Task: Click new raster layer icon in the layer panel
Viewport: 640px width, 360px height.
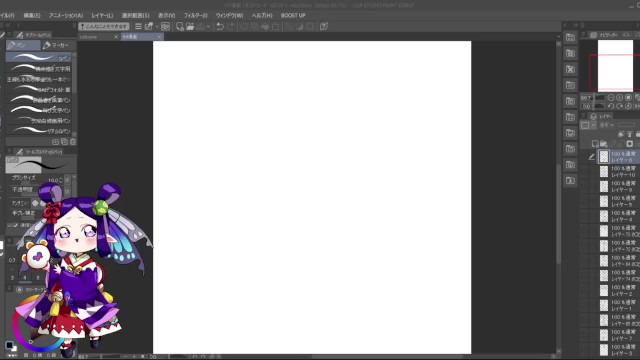Action: tap(595, 143)
